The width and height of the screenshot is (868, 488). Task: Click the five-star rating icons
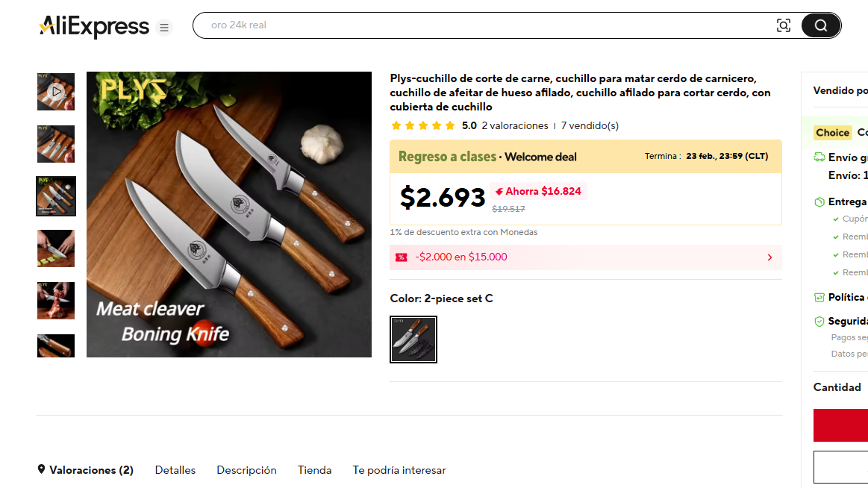(x=422, y=126)
